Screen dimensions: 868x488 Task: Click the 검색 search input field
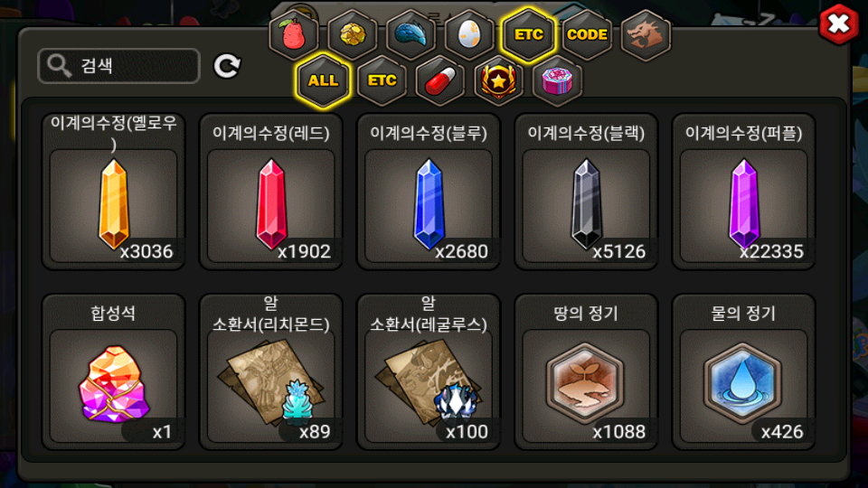click(119, 66)
